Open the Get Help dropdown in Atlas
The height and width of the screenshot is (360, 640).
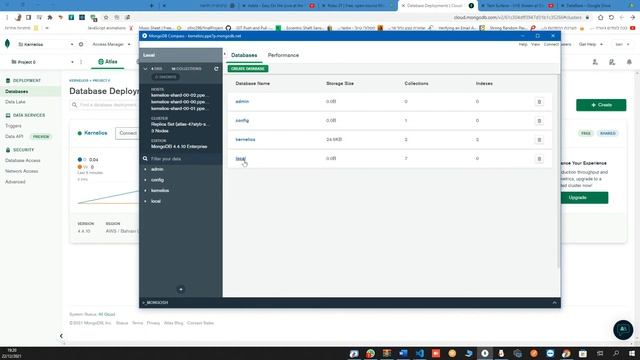pos(590,44)
